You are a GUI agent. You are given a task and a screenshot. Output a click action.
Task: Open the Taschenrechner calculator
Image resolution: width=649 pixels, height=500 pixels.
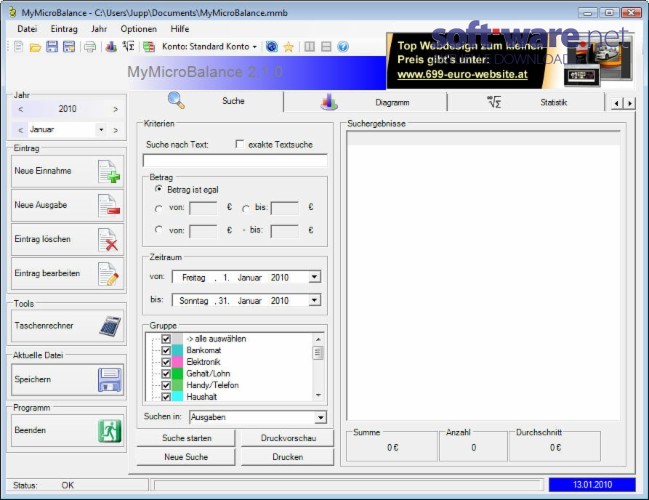[67, 326]
